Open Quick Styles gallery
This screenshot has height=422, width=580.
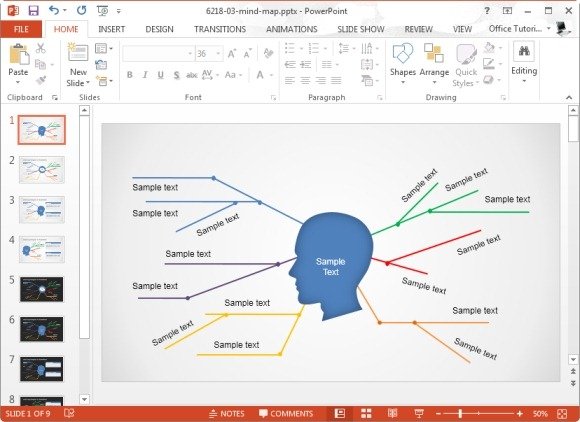tap(466, 65)
